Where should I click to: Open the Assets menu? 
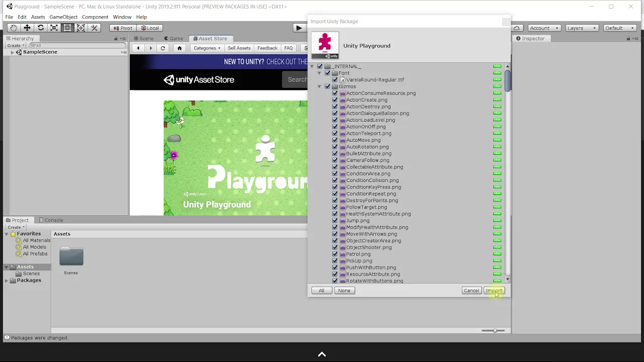click(38, 17)
